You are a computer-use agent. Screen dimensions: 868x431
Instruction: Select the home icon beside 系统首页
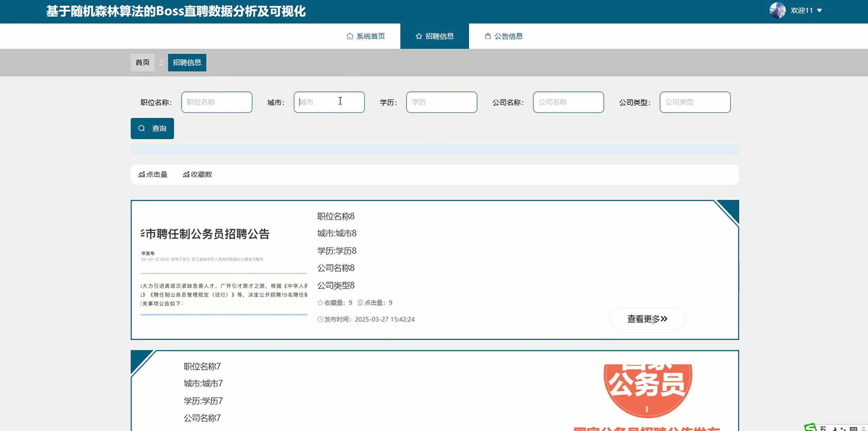tap(349, 36)
